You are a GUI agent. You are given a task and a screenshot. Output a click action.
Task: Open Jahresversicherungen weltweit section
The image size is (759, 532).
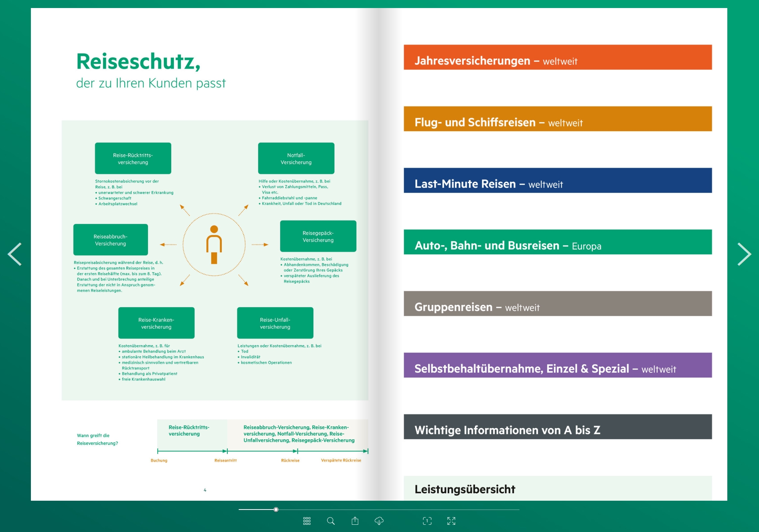point(558,57)
